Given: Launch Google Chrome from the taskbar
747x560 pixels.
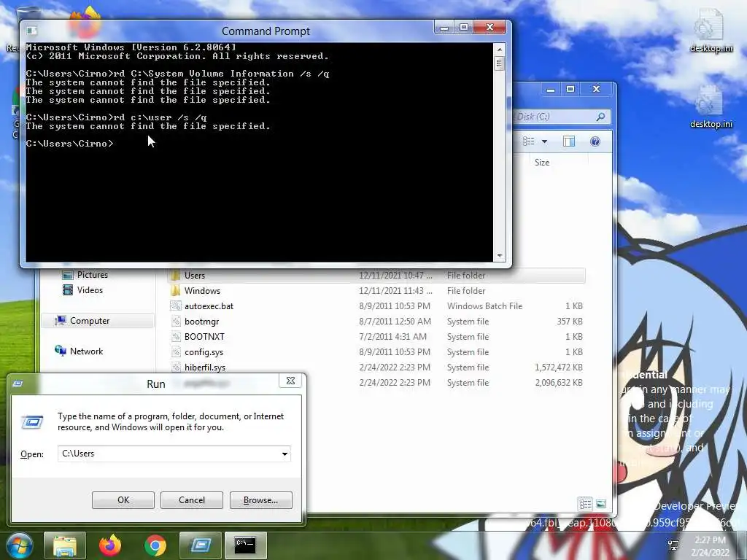Looking at the screenshot, I should 155,545.
